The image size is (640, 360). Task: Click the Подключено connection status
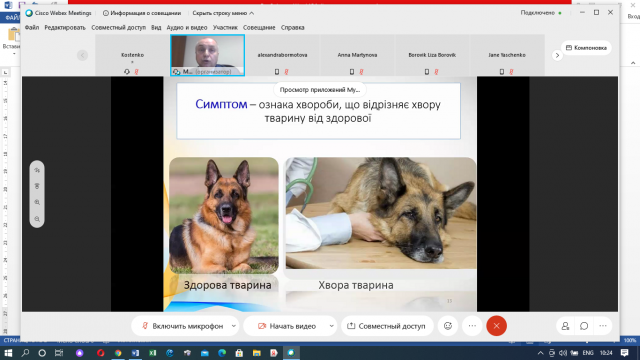coord(541,13)
